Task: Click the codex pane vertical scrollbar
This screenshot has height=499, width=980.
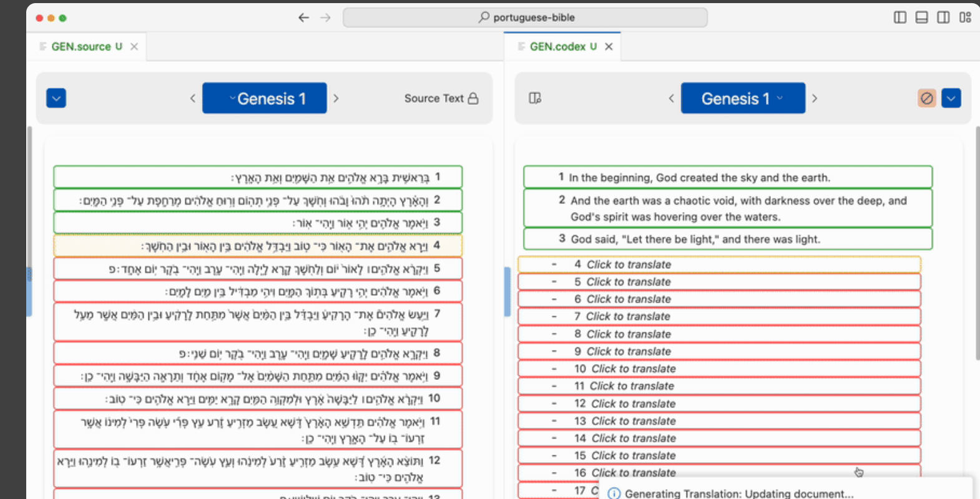Action: (977, 243)
